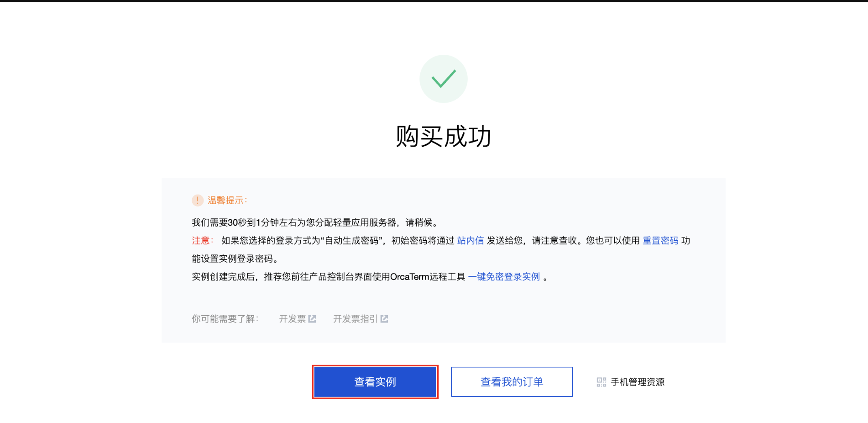Click the 温馨提示 label

coord(227,200)
